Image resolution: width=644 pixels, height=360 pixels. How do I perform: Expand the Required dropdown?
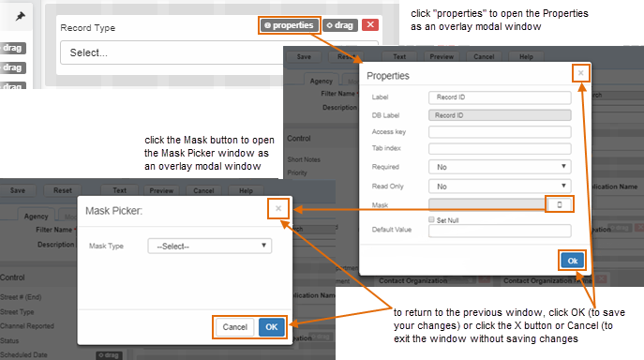coord(500,167)
